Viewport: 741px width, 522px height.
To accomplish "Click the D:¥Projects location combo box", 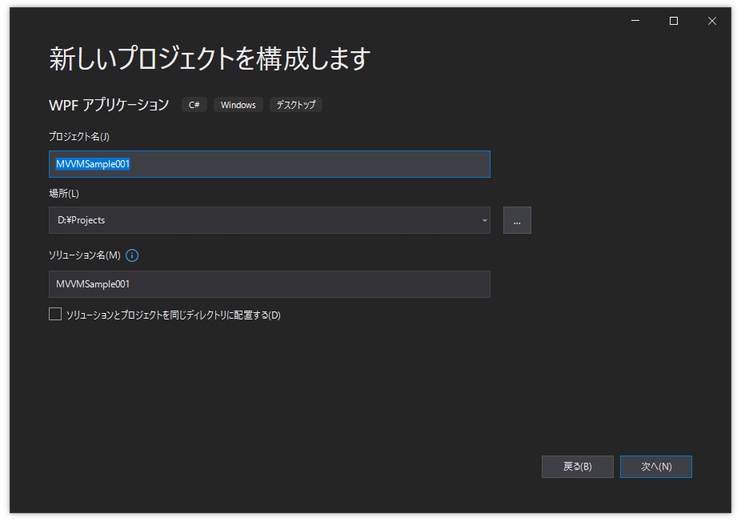I will [269, 220].
